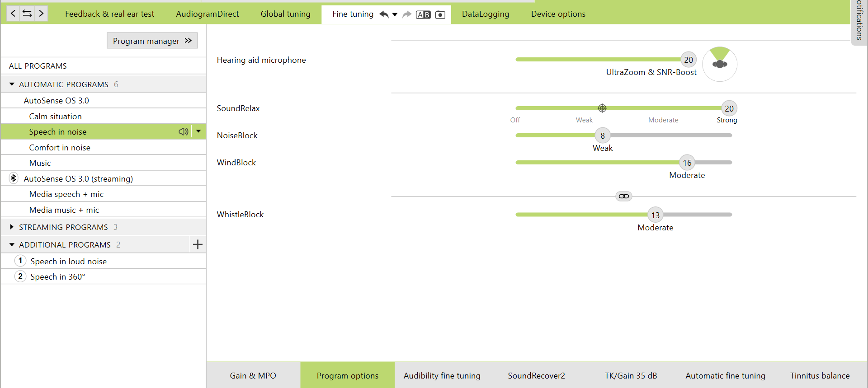This screenshot has height=388, width=868.
Task: Click the snapshot camera icon
Action: tap(440, 15)
